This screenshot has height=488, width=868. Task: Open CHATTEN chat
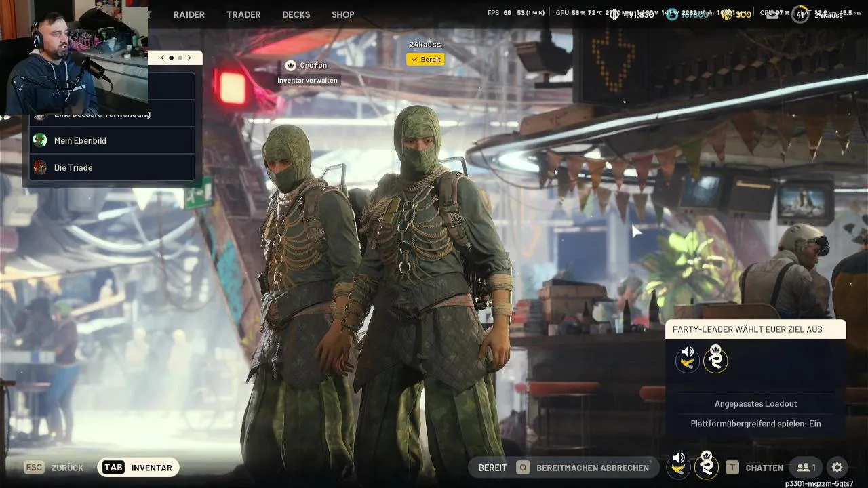click(x=764, y=468)
